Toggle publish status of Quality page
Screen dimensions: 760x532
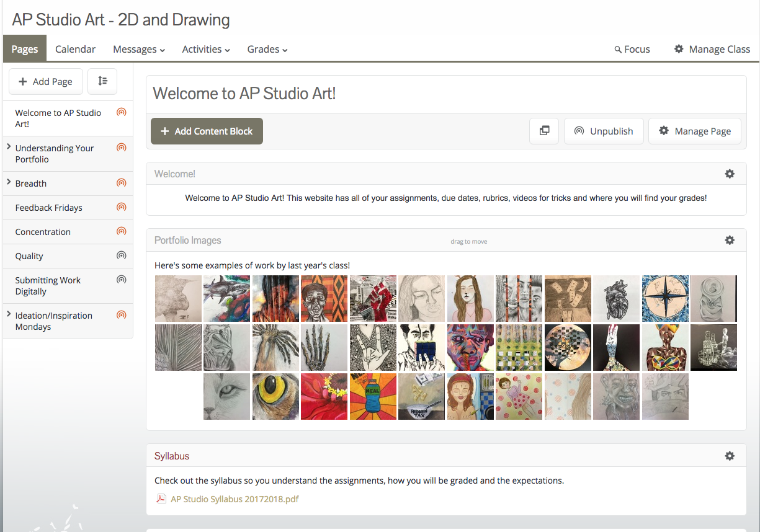(122, 255)
